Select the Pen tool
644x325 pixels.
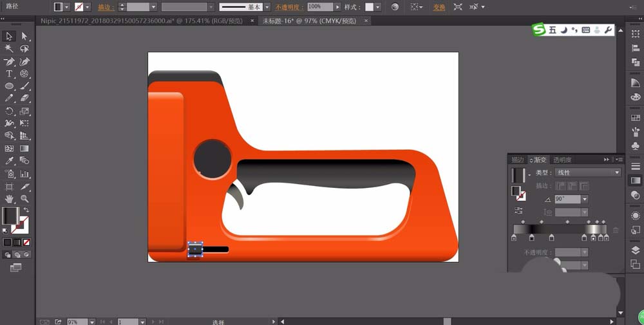(9, 62)
